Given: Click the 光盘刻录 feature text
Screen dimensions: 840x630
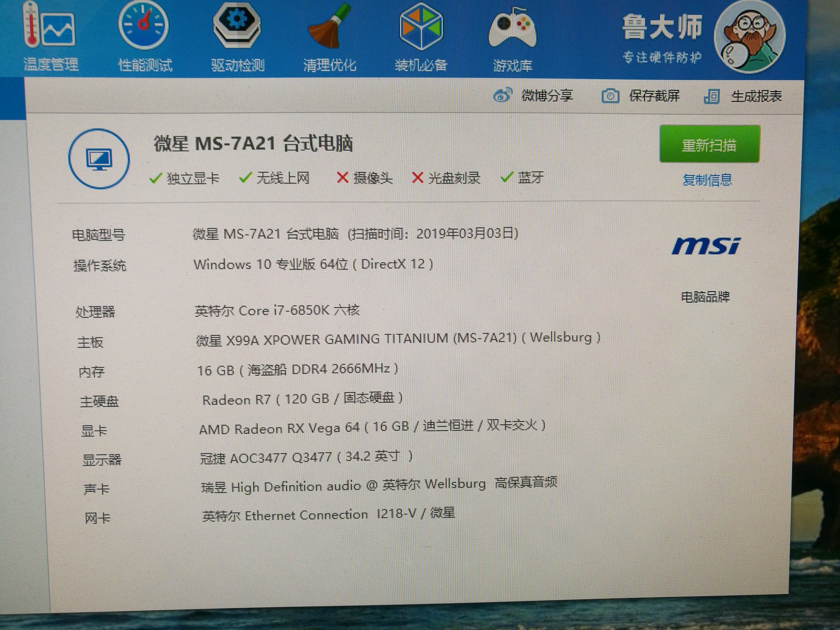Looking at the screenshot, I should pos(454,178).
